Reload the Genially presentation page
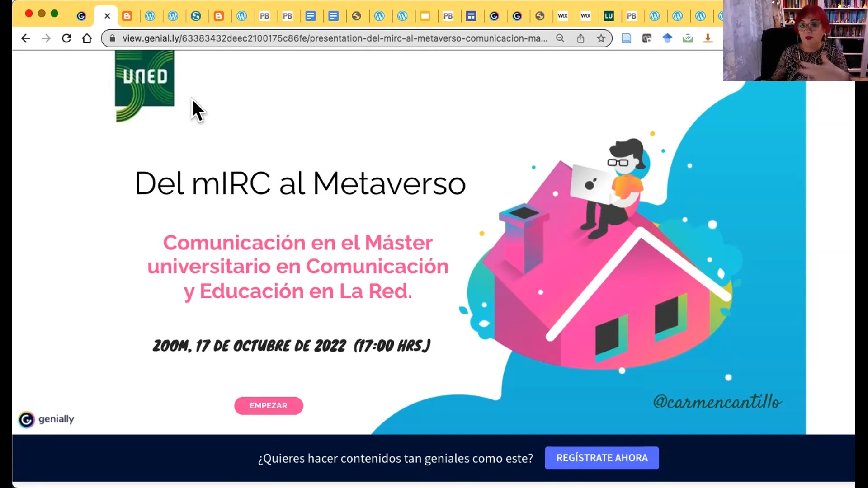 click(x=66, y=38)
